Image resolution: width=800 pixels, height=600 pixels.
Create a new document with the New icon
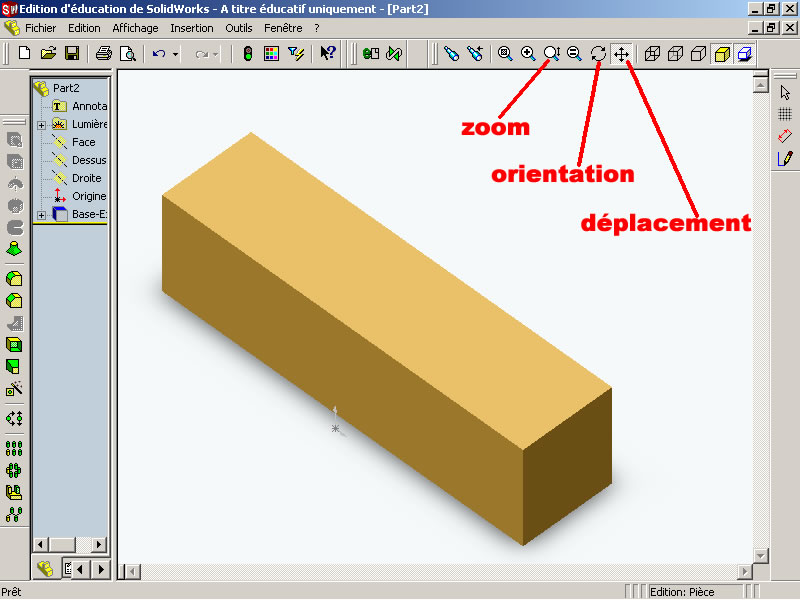[24, 53]
